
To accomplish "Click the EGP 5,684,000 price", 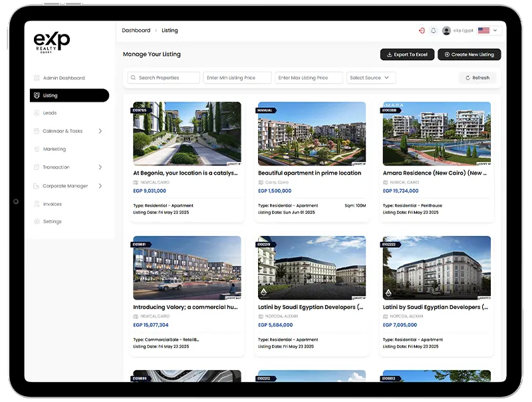I will coord(275,325).
